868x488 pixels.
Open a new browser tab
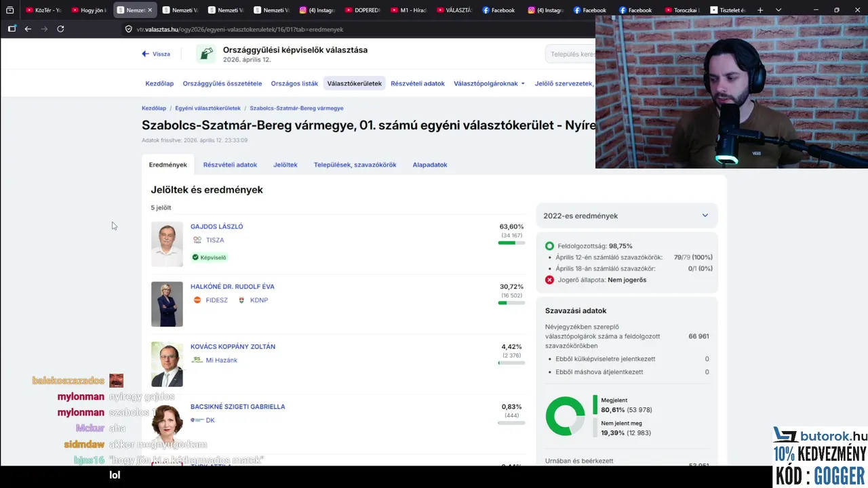[x=760, y=10]
